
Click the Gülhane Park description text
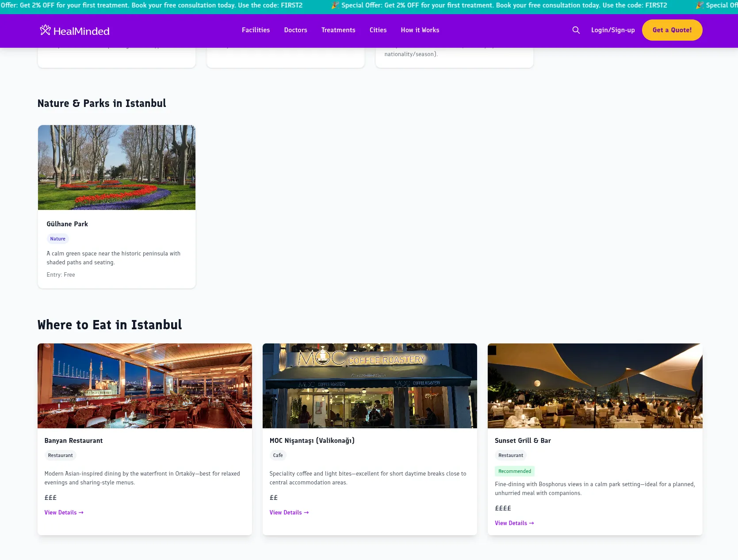coord(114,258)
